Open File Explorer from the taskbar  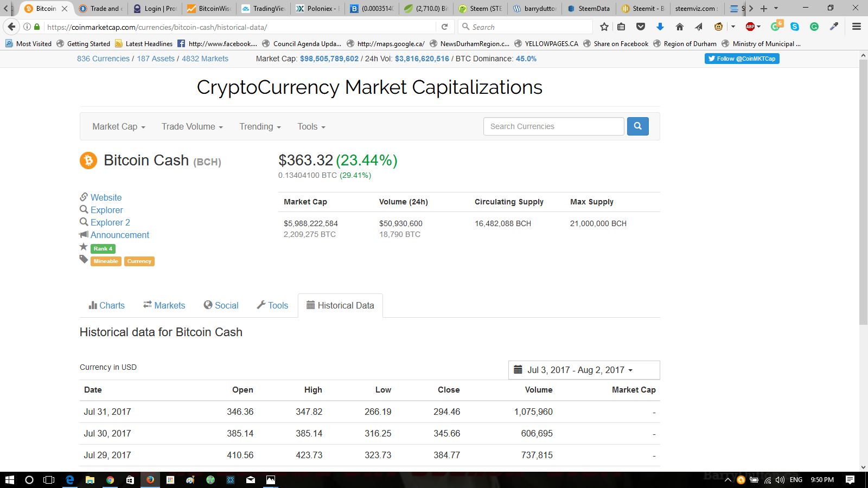pyautogui.click(x=90, y=480)
